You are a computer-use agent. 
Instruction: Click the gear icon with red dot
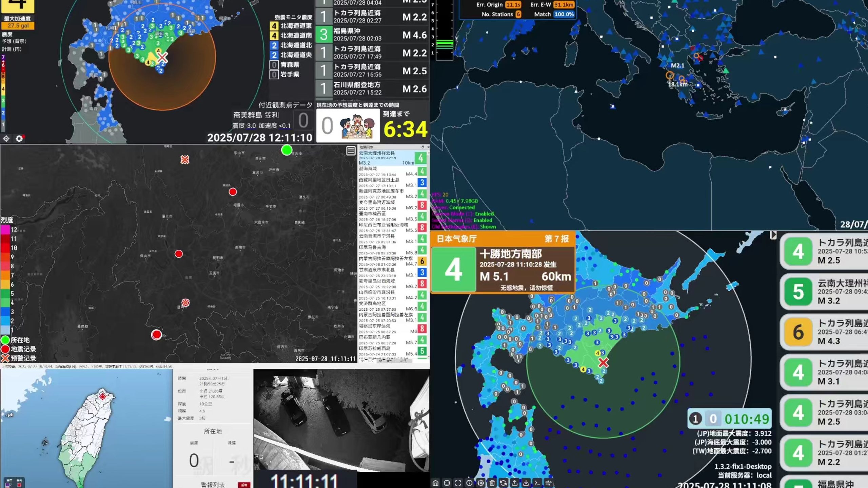point(19,138)
